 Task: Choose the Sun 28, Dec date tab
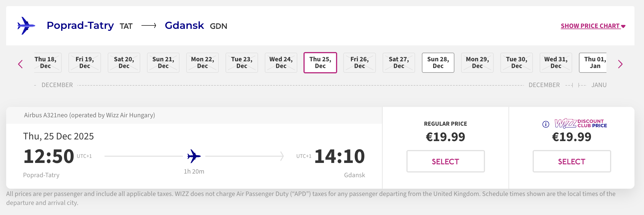[x=438, y=63]
